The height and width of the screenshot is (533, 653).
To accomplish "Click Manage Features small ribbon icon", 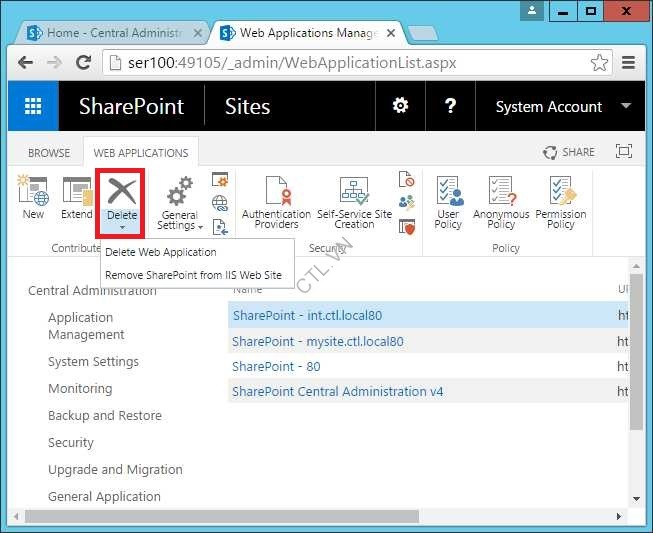I will (x=220, y=179).
